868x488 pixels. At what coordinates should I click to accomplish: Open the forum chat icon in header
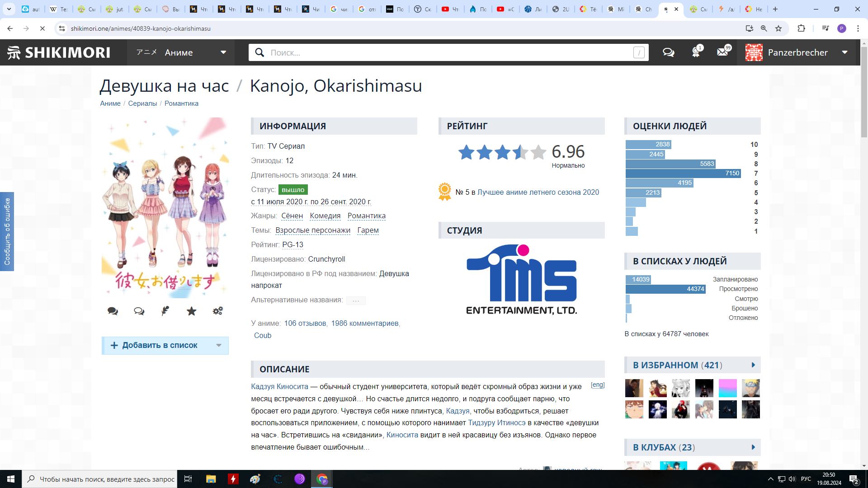668,52
